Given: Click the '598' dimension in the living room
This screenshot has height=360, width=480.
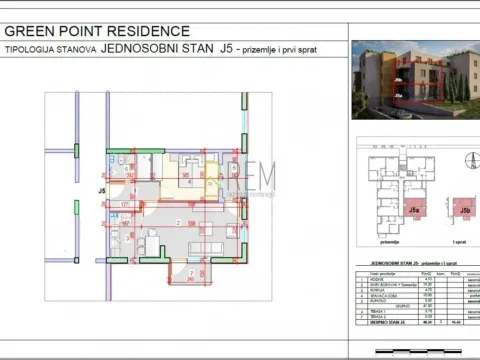Looking at the screenshot, I should [191, 224].
